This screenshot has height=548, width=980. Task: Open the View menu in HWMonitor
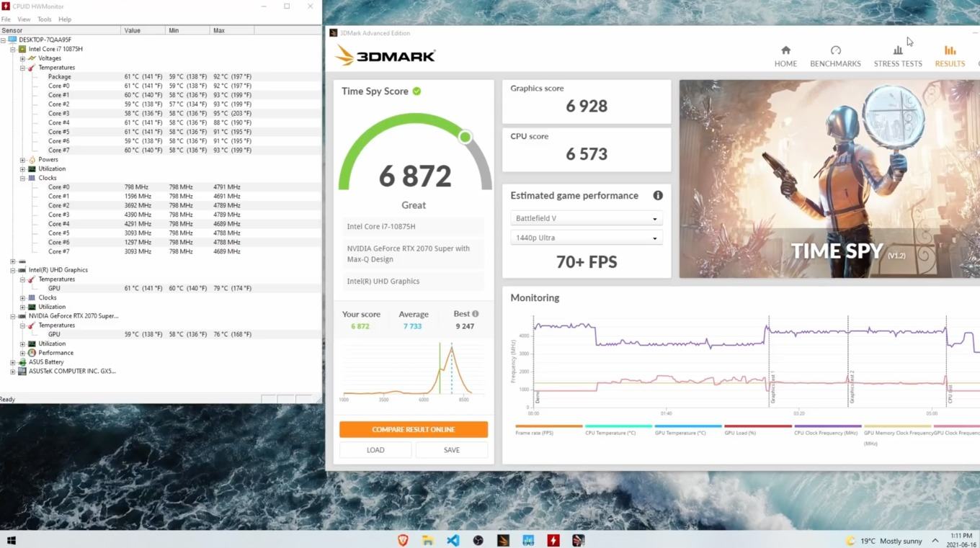pos(24,19)
